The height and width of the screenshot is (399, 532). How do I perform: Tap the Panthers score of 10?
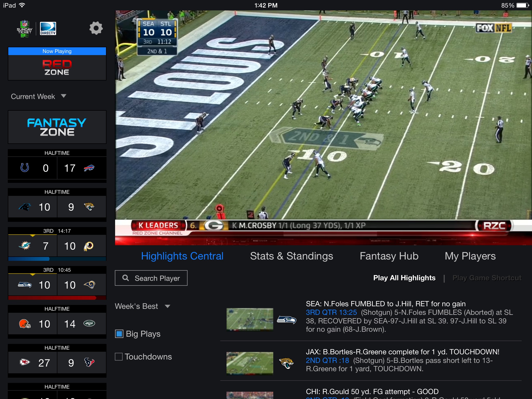click(x=44, y=207)
